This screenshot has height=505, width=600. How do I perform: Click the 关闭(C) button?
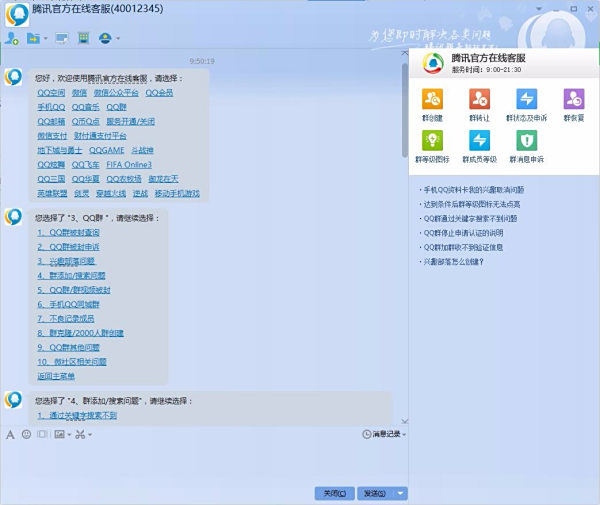pos(335,494)
